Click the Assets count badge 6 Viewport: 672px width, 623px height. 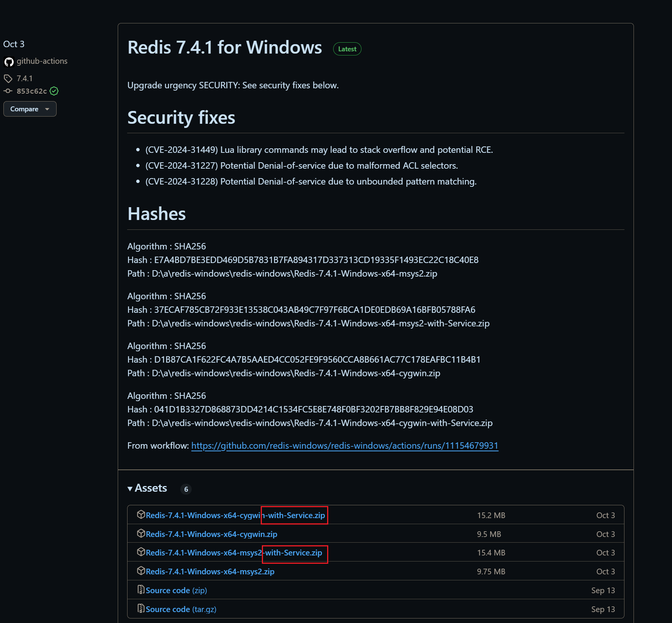point(186,489)
